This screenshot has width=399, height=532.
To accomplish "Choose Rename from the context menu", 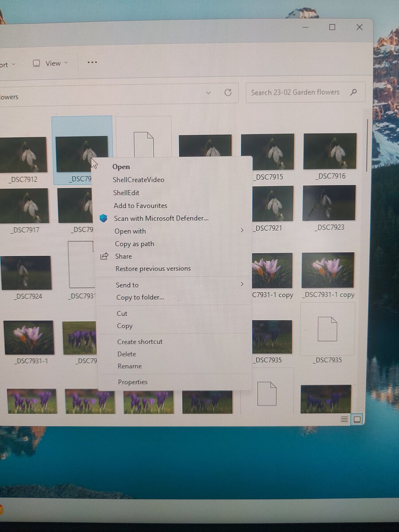I will tap(129, 366).
